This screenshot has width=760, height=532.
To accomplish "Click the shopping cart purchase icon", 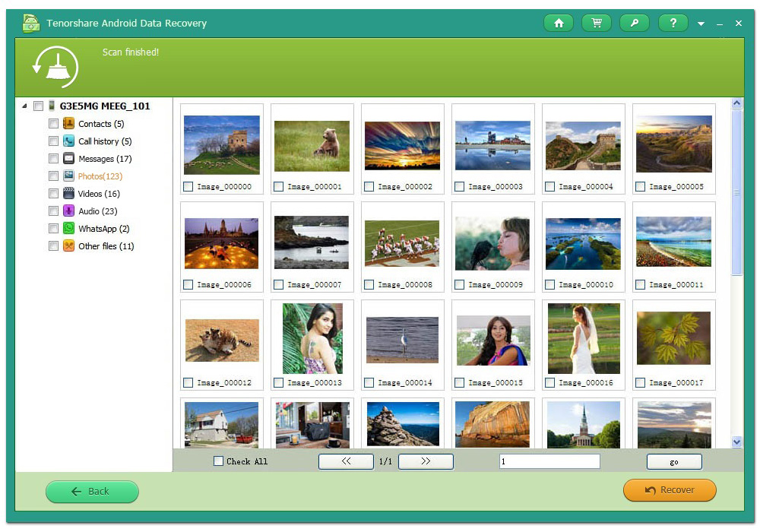I will [597, 23].
